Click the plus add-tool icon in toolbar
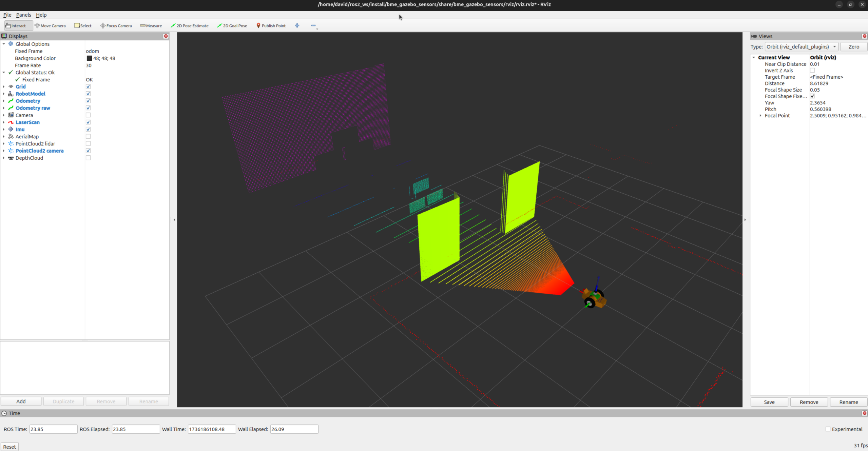This screenshot has width=868, height=451. coord(297,26)
